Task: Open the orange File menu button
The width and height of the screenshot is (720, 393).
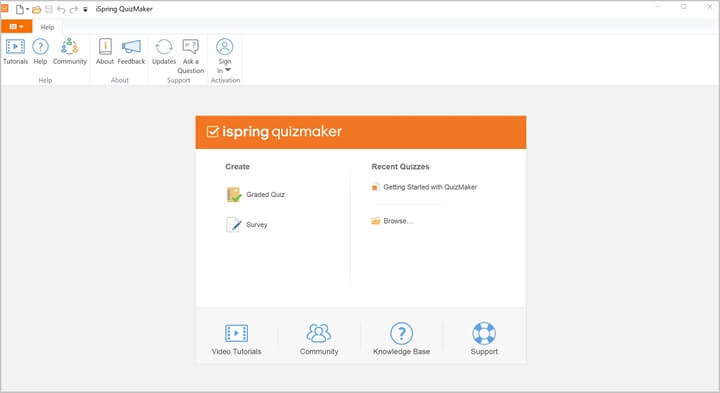Action: click(17, 27)
